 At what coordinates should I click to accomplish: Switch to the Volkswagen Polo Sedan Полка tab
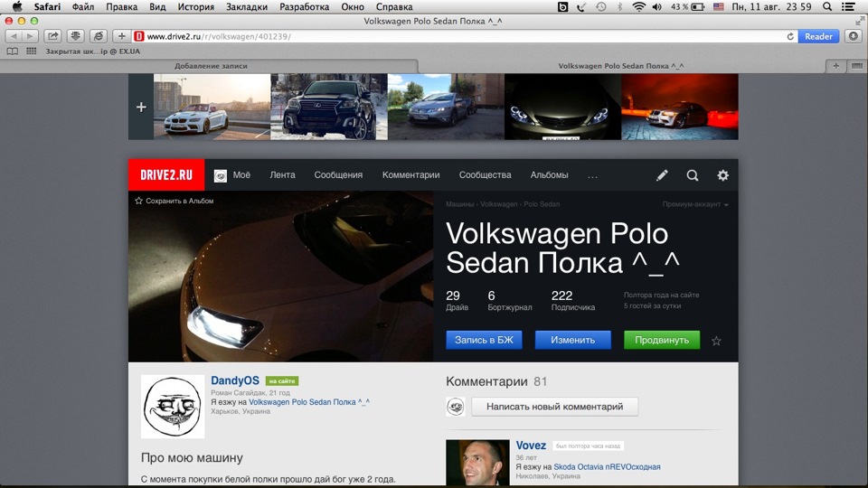coord(620,66)
